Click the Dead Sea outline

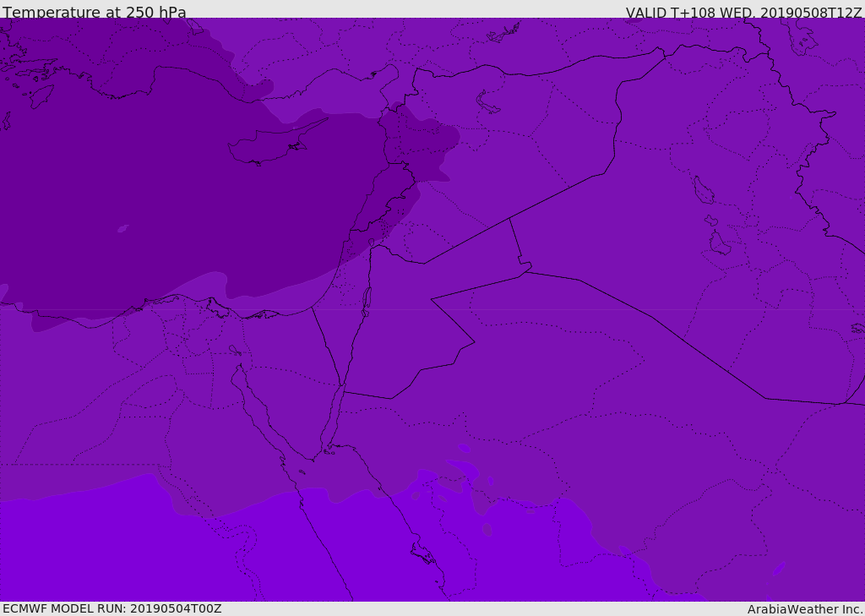coord(367,300)
